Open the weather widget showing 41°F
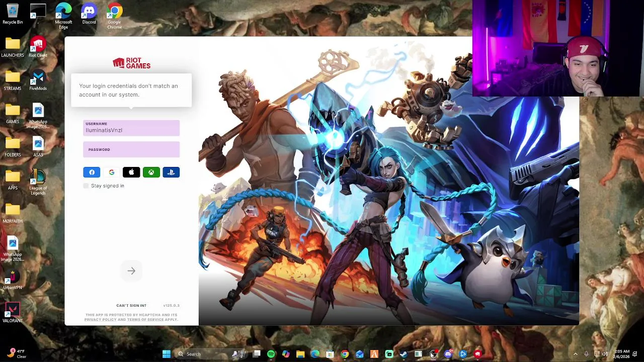Image resolution: width=644 pixels, height=362 pixels. click(x=16, y=354)
